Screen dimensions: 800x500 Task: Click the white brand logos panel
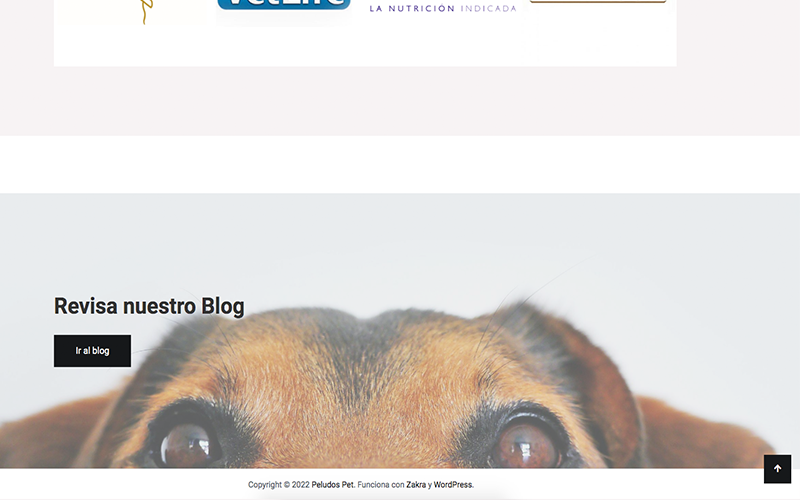click(365, 33)
